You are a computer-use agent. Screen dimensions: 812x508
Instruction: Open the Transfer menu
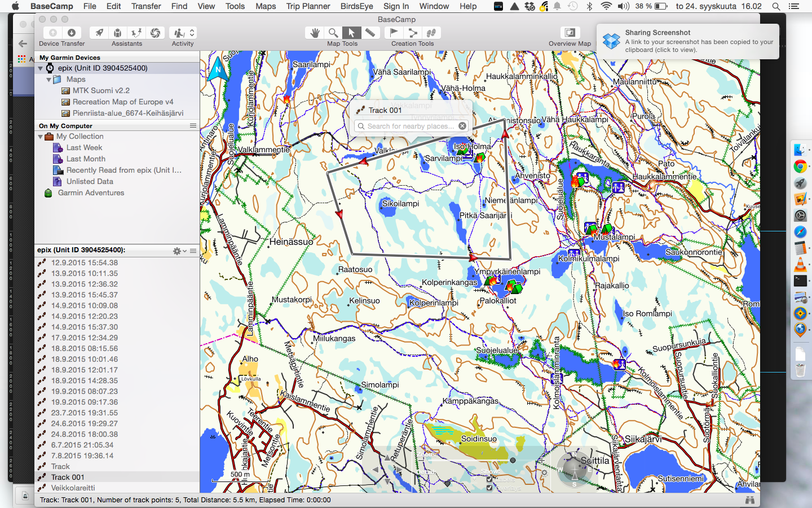[146, 6]
